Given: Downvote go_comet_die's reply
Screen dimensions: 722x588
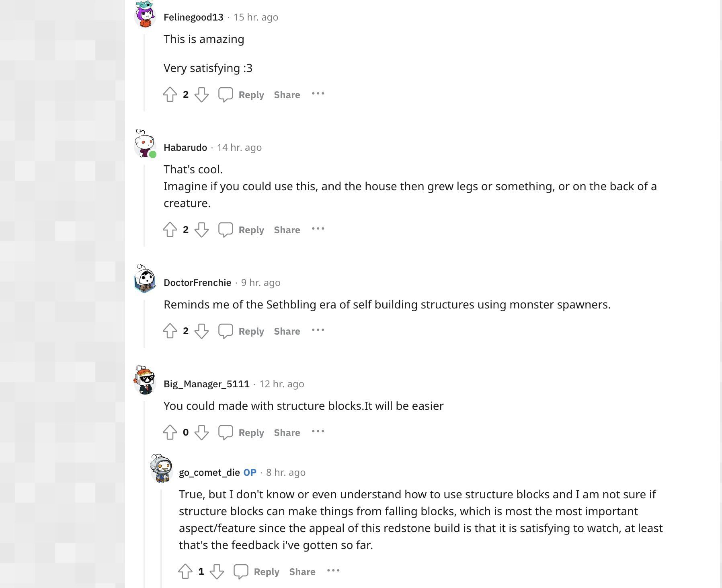Looking at the screenshot, I should [x=217, y=572].
